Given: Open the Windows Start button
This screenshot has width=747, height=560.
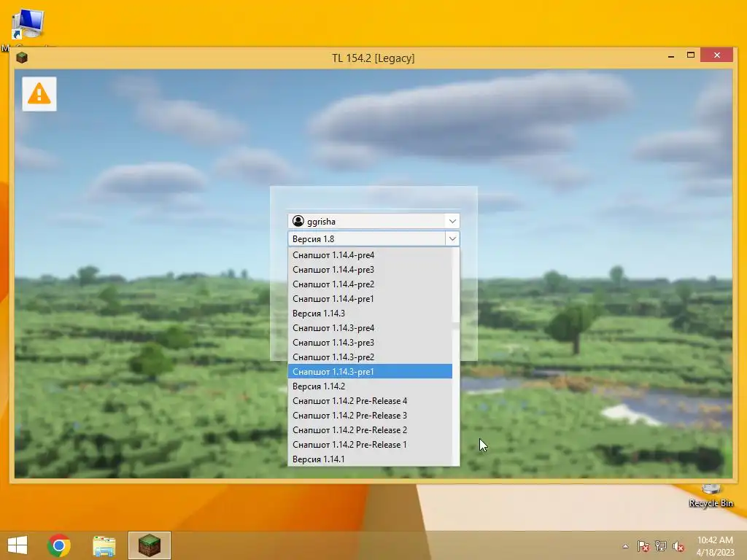Looking at the screenshot, I should click(x=18, y=545).
